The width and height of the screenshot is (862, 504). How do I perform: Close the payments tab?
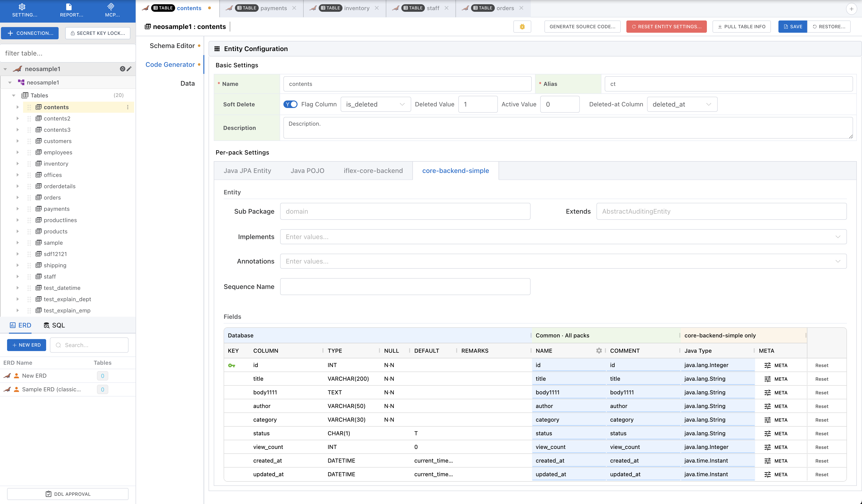click(x=294, y=8)
